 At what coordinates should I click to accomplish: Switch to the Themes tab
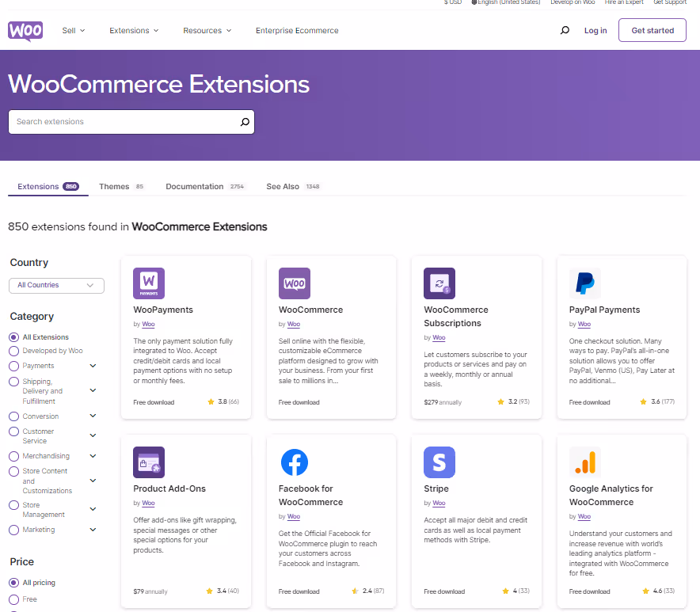[114, 186]
